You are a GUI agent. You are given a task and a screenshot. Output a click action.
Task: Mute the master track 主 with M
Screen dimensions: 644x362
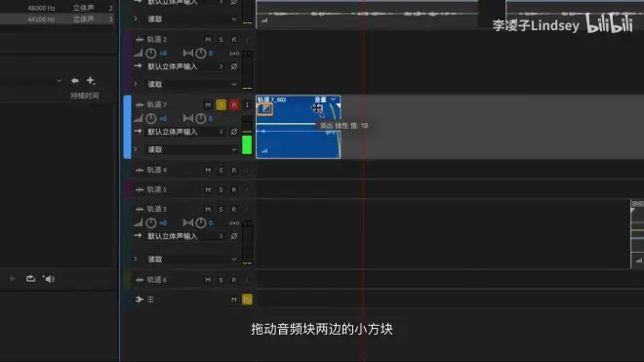click(x=234, y=300)
